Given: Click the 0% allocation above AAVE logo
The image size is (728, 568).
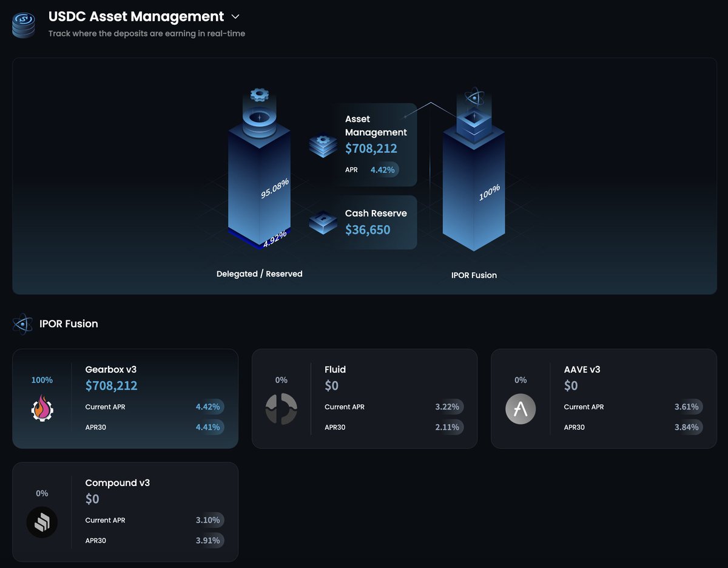Looking at the screenshot, I should 521,380.
